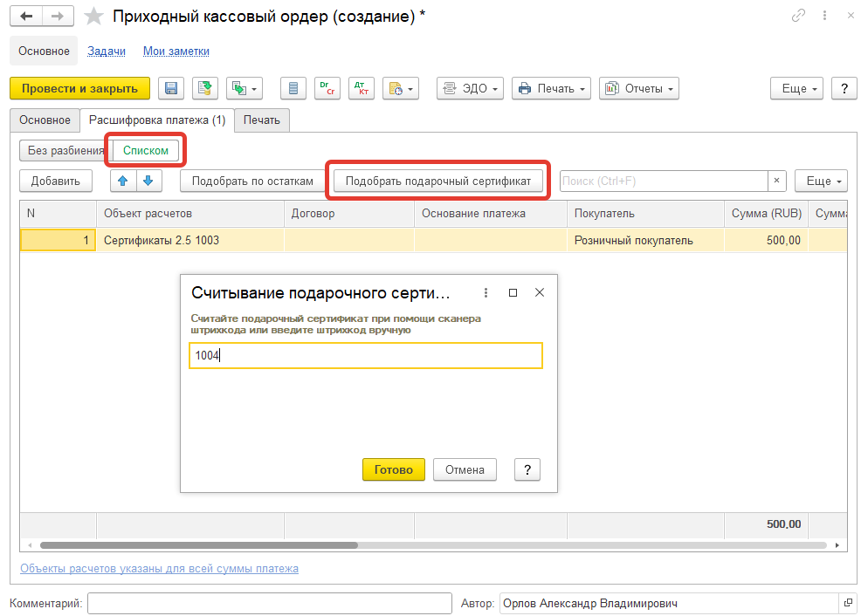Viewport: 861px width, 616px height.
Task: Click the save (floppy disk) icon
Action: click(x=171, y=88)
